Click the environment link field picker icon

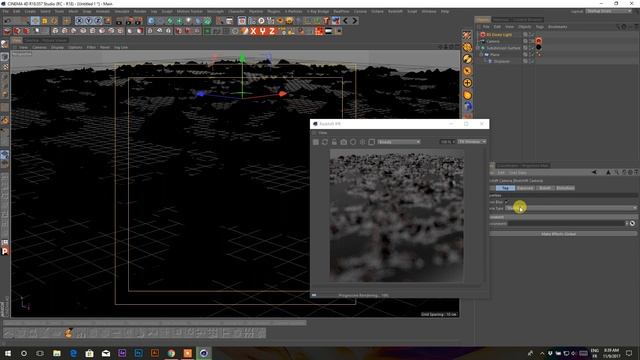(632, 224)
